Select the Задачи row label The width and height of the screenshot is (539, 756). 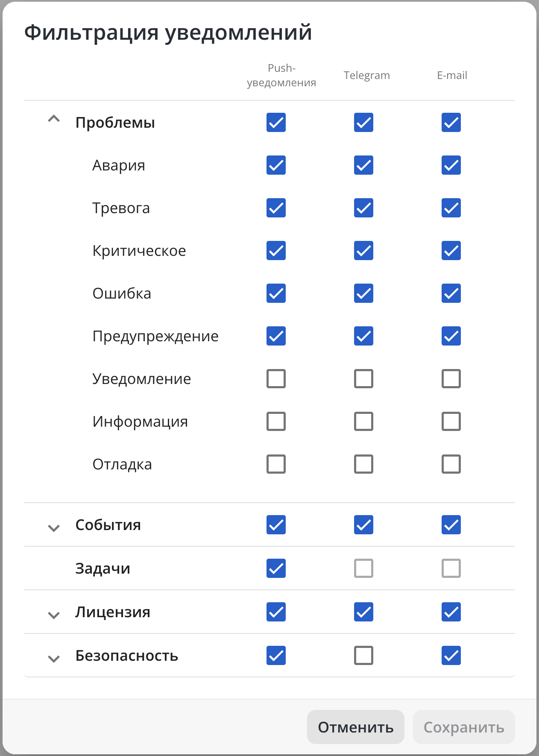(x=103, y=568)
